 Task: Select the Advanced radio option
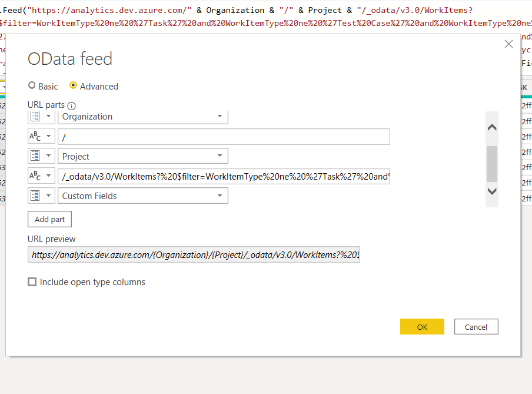pyautogui.click(x=73, y=85)
